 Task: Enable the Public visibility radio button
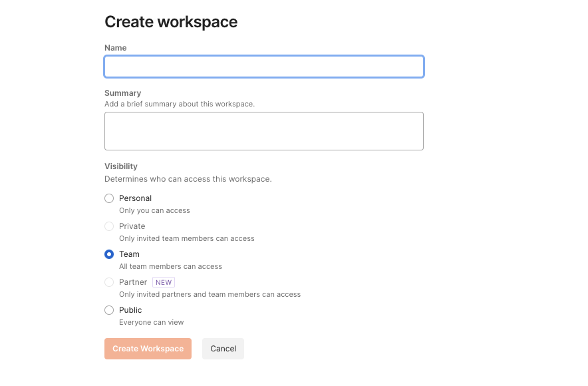[109, 310]
